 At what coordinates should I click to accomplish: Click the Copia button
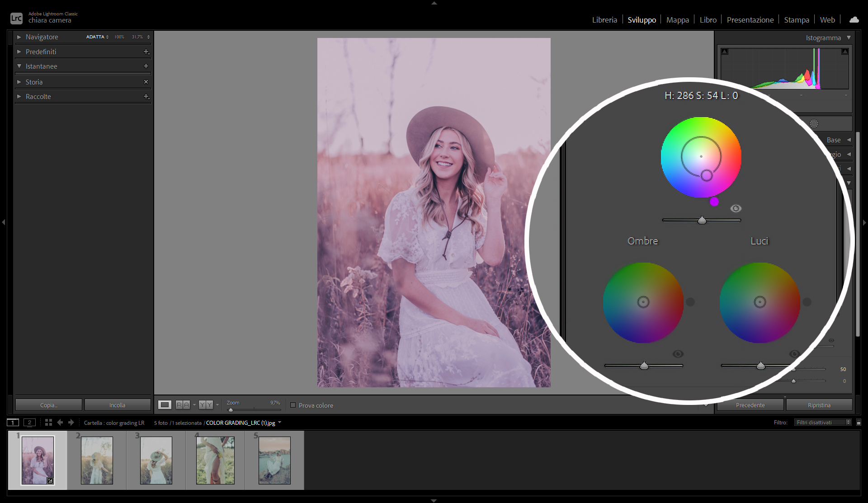(49, 405)
